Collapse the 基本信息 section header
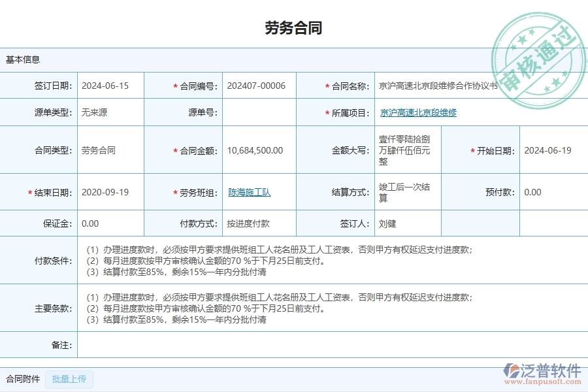 (22, 59)
